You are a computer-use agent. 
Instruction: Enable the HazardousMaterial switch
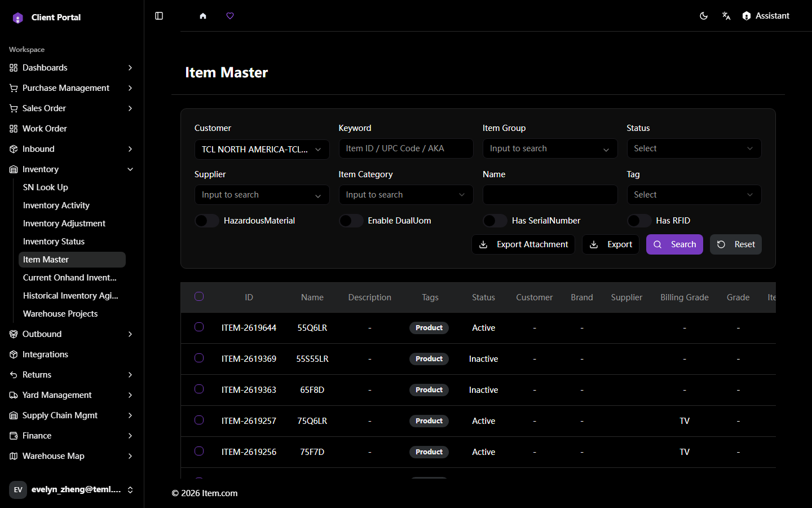click(207, 221)
